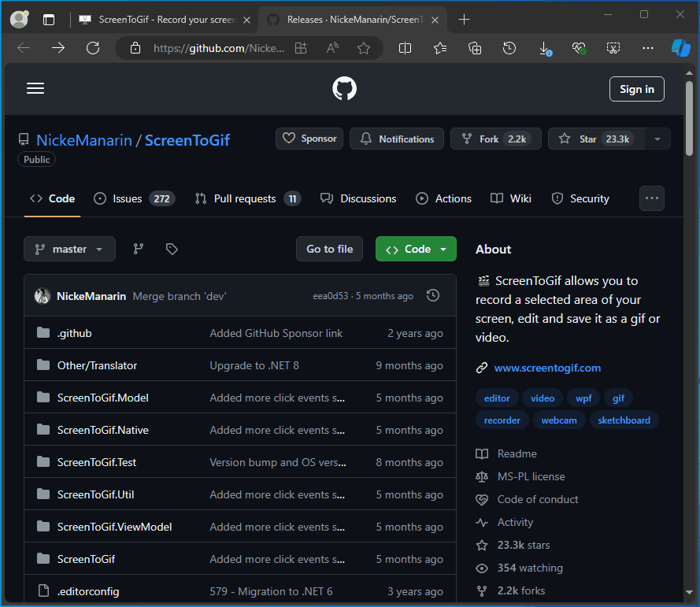Image resolution: width=700 pixels, height=607 pixels.
Task: Open split screen view
Action: (x=405, y=48)
